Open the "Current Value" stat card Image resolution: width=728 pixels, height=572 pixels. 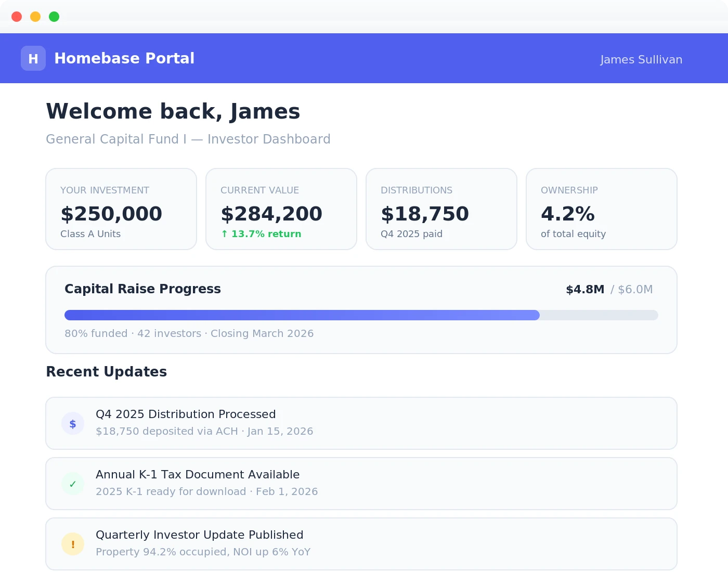click(281, 209)
